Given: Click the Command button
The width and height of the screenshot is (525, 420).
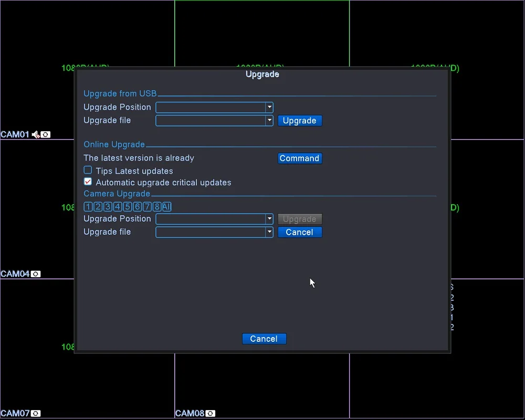Looking at the screenshot, I should pyautogui.click(x=300, y=158).
